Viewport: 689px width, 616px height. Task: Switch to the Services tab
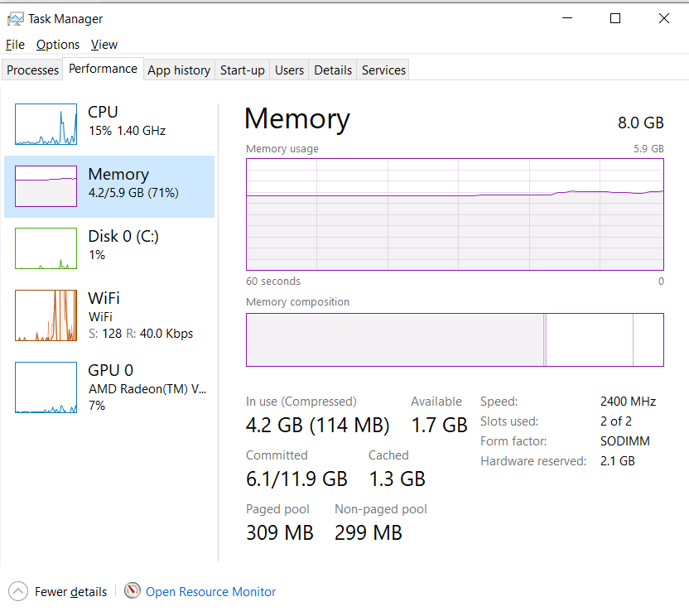(x=383, y=70)
